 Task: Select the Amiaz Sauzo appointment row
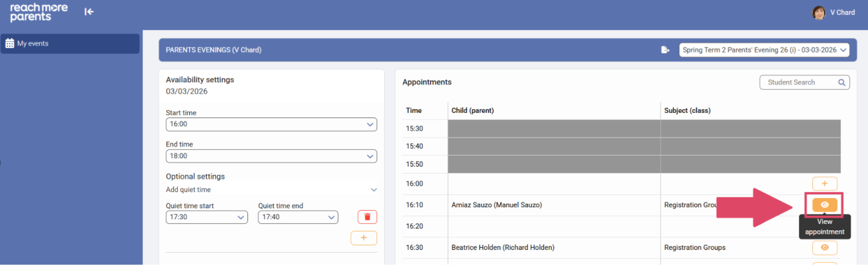pyautogui.click(x=497, y=205)
